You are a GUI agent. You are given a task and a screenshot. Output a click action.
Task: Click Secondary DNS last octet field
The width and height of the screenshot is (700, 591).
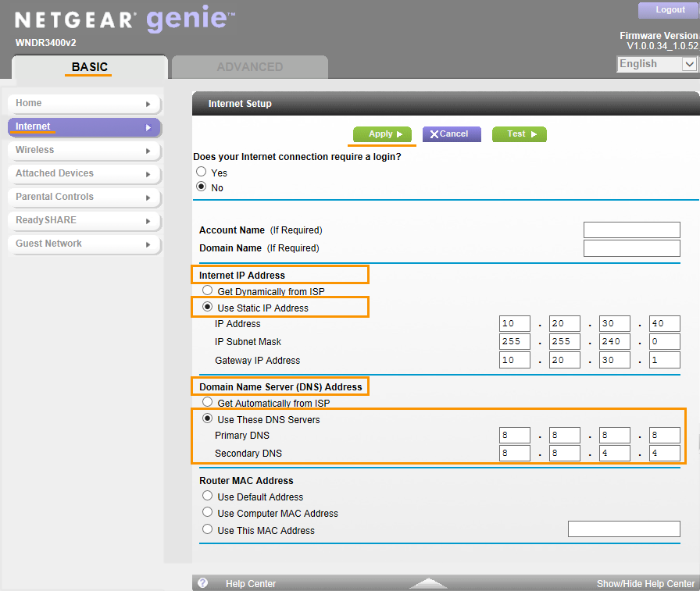pyautogui.click(x=664, y=453)
